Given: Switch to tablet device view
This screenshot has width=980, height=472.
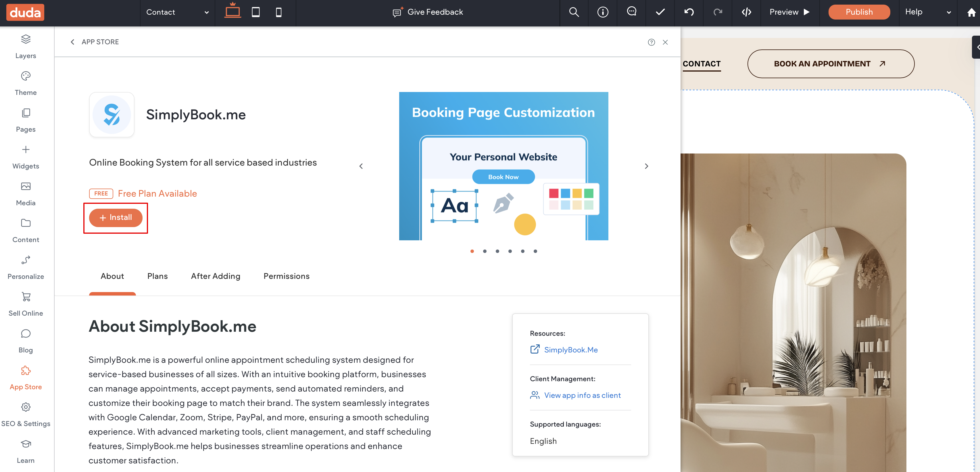Looking at the screenshot, I should click(x=256, y=12).
